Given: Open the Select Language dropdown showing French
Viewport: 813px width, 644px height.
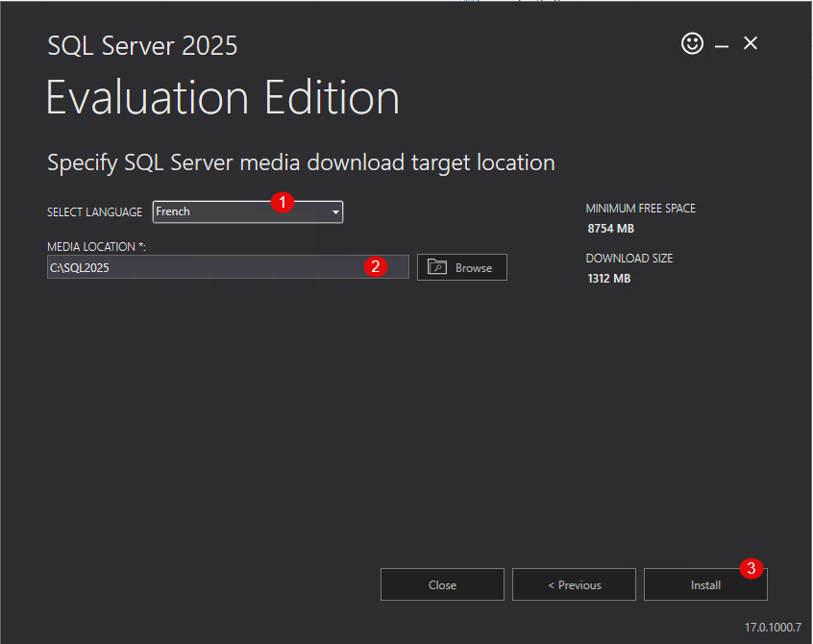Looking at the screenshot, I should point(248,212).
